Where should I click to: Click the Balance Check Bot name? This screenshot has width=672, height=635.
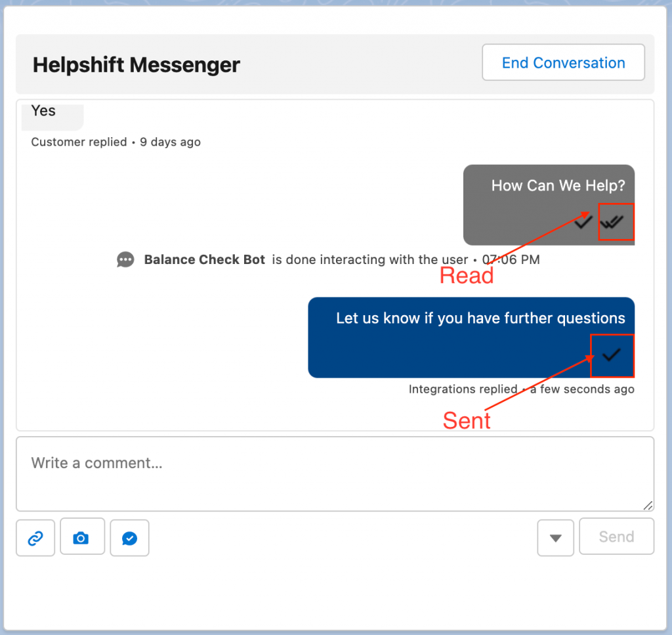205,260
